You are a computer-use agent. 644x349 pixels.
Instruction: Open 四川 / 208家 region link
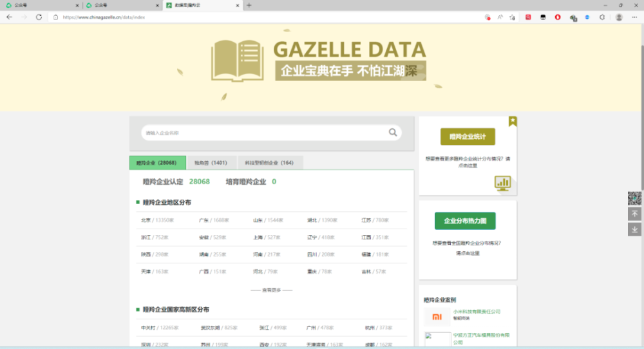click(x=321, y=254)
